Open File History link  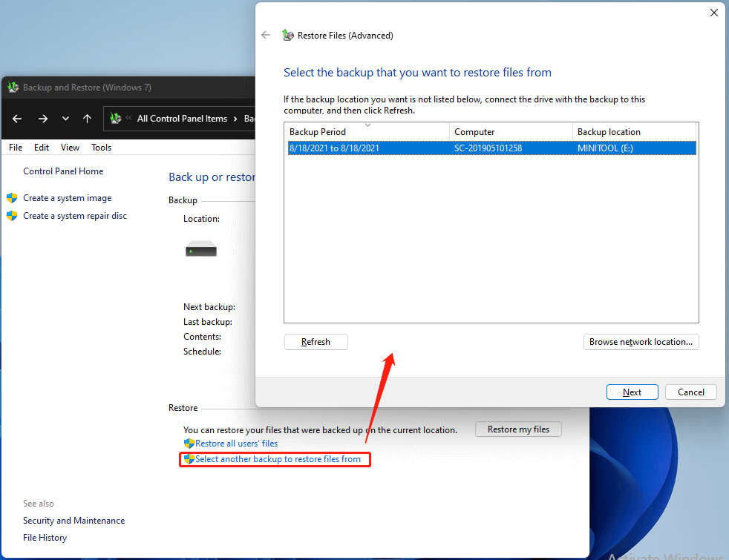point(45,538)
